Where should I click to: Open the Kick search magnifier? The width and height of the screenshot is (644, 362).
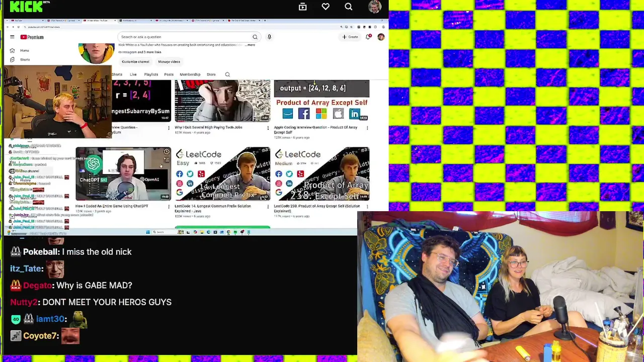(348, 7)
